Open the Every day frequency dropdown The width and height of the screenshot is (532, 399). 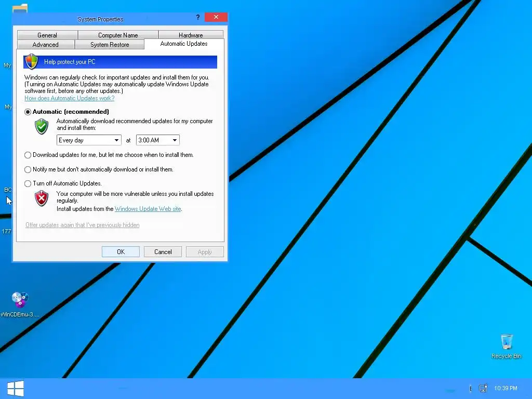coord(89,140)
